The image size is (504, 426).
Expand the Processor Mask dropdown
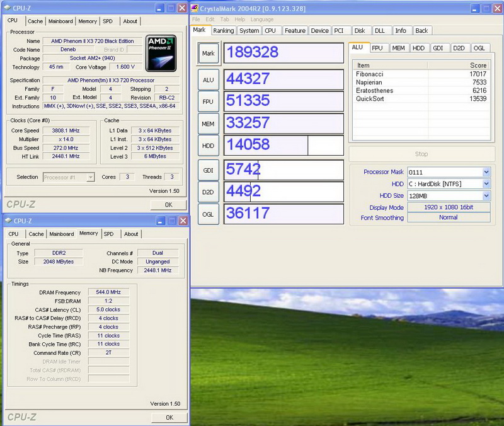(x=486, y=172)
